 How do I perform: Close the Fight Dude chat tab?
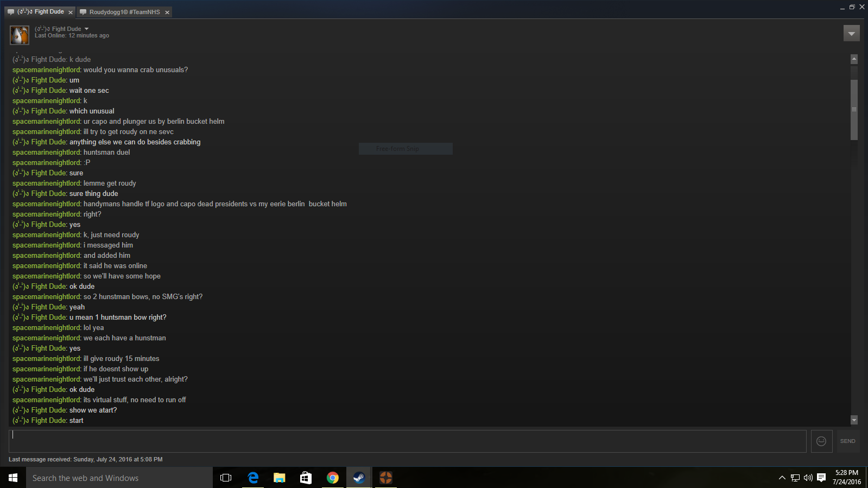pos(71,12)
